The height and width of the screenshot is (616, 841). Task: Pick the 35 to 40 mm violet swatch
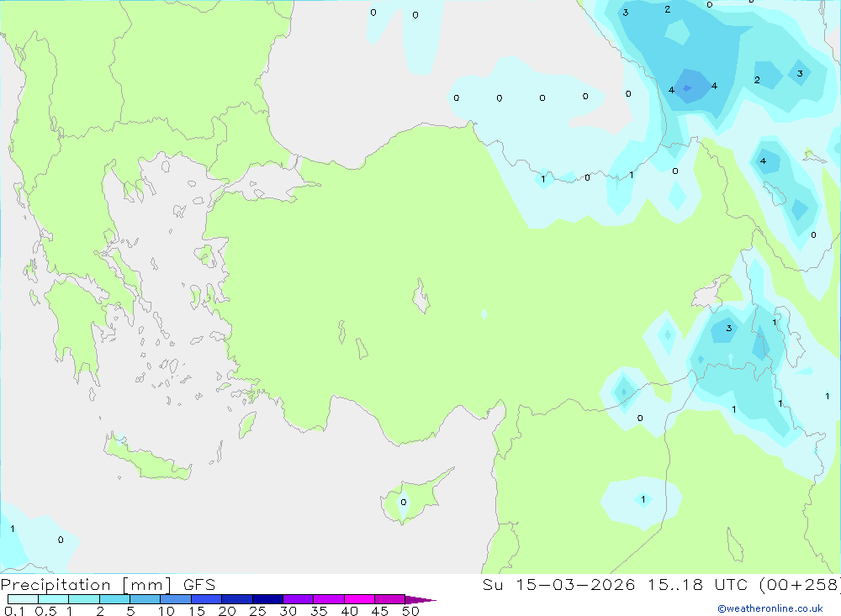pos(329,599)
